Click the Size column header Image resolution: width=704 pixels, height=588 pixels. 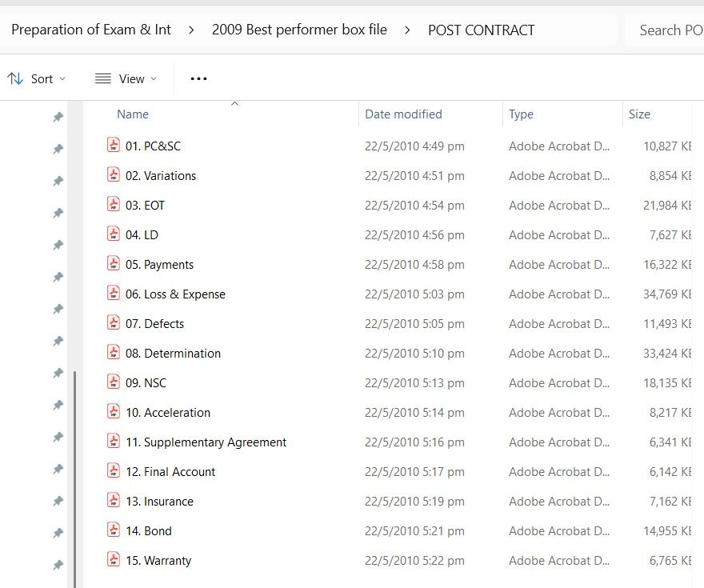639,114
